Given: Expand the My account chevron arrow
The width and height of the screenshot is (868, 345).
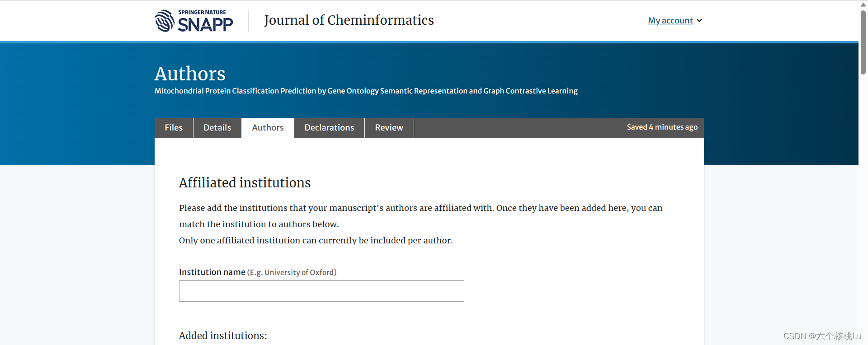Looking at the screenshot, I should pyautogui.click(x=699, y=21).
